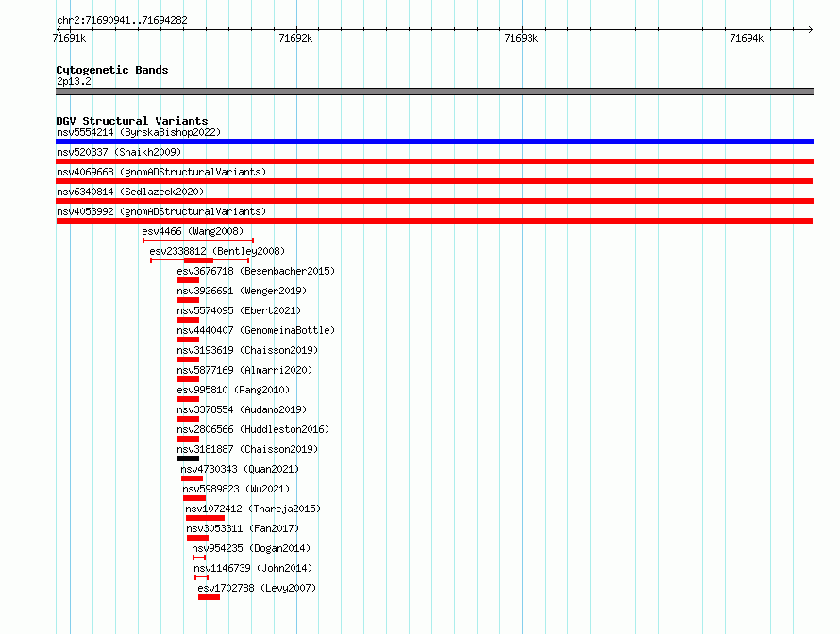
Task: Select nsv5574095 (Ebert2021) label
Action: coord(239,310)
